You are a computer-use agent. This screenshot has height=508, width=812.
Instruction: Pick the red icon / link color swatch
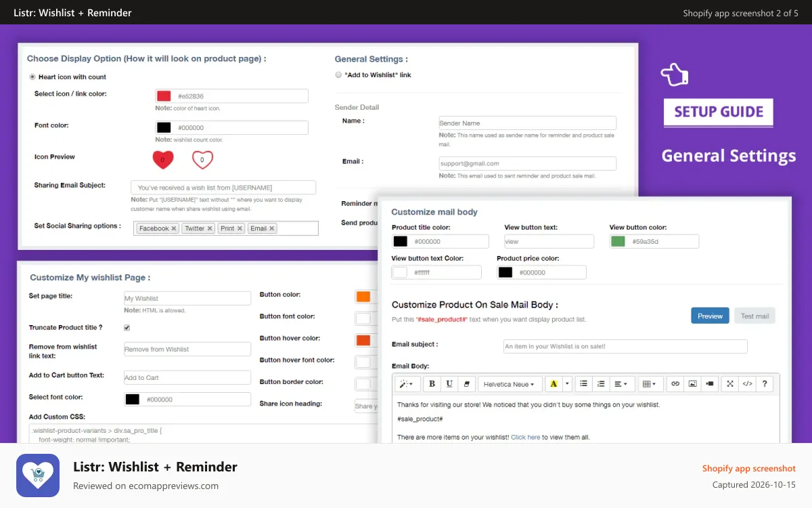164,96
